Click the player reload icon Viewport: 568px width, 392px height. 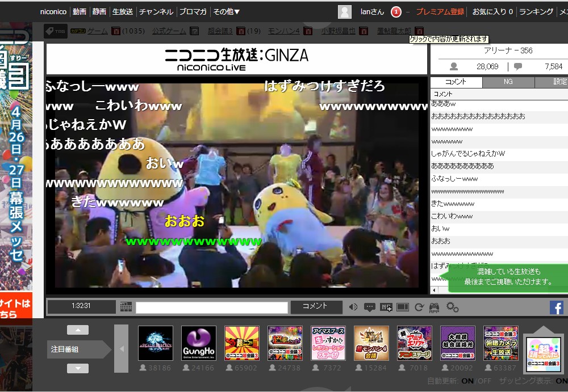click(x=419, y=307)
